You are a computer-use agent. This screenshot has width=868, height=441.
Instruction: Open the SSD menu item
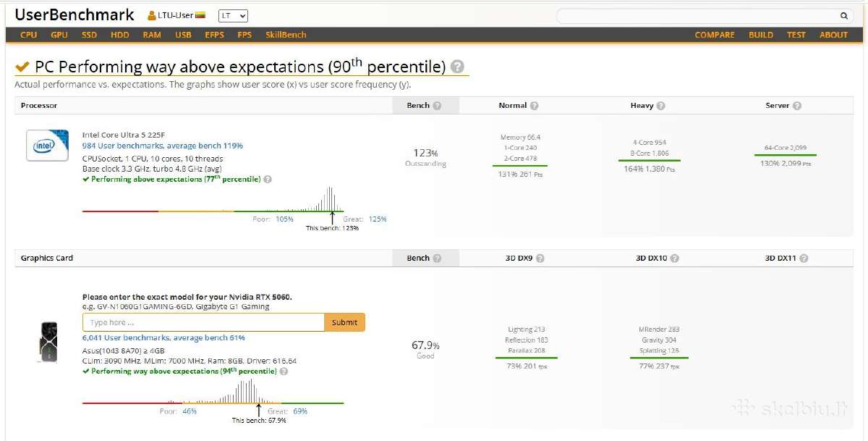point(90,35)
